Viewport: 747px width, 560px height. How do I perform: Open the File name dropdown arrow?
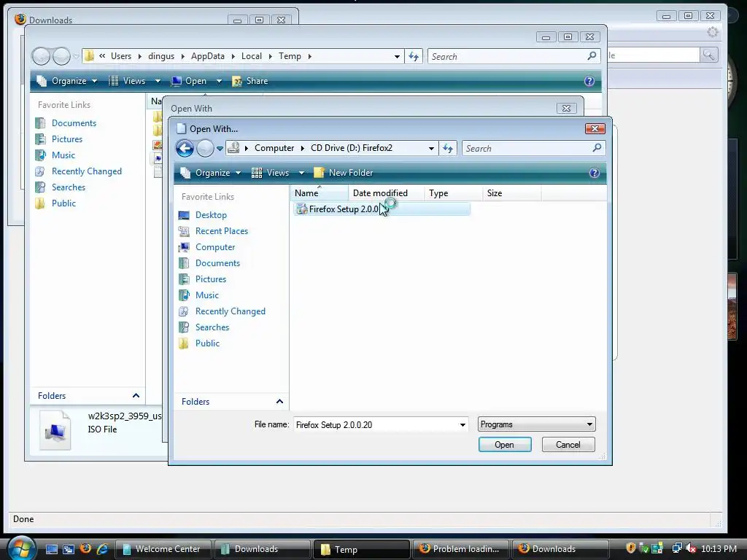[462, 425]
